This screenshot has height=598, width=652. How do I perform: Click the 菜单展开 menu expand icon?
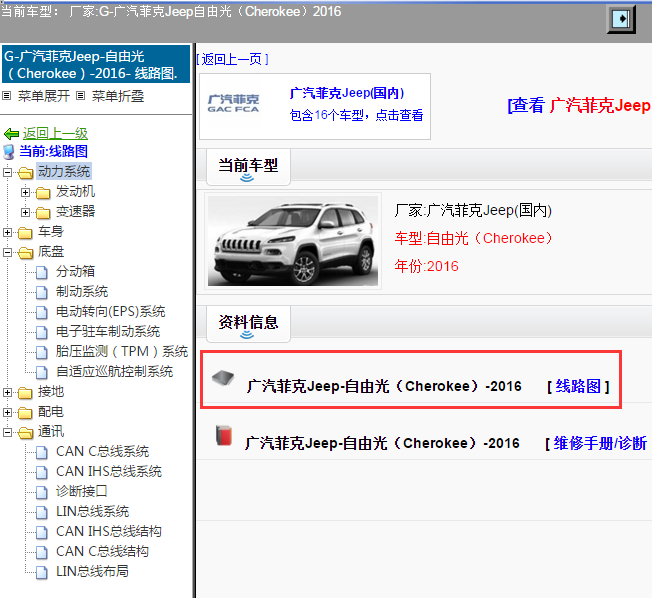(7, 96)
